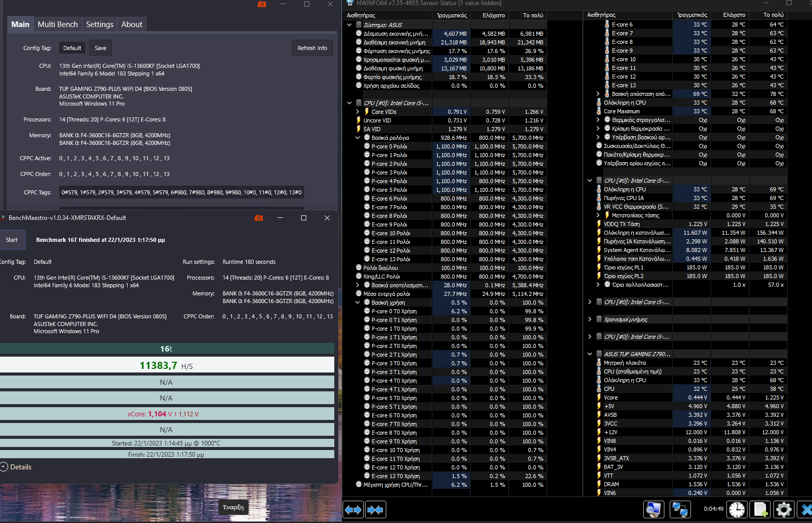Click the blue X close sensors icon in HWiNFO

click(805, 509)
